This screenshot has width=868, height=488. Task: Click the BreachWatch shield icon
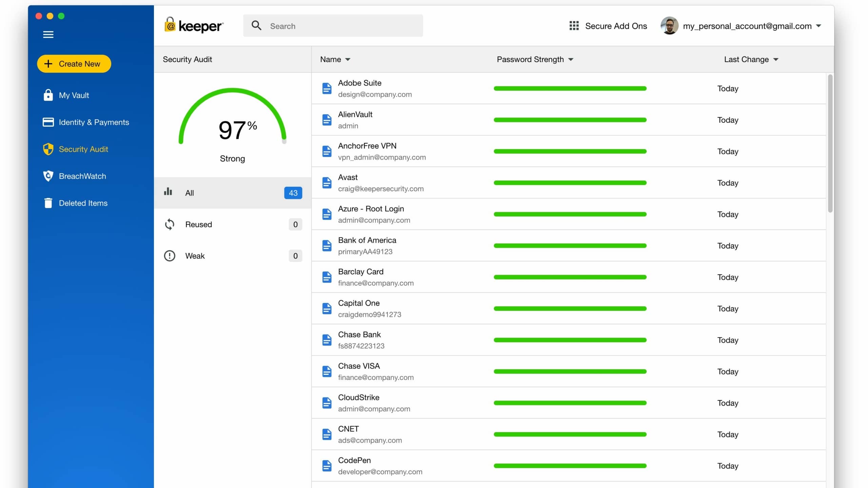[48, 176]
